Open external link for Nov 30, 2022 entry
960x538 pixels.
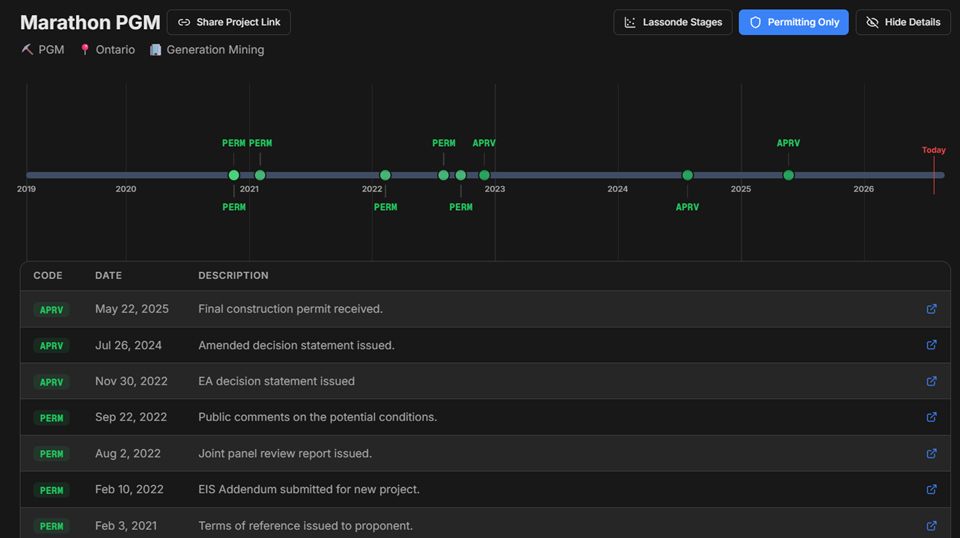(931, 381)
